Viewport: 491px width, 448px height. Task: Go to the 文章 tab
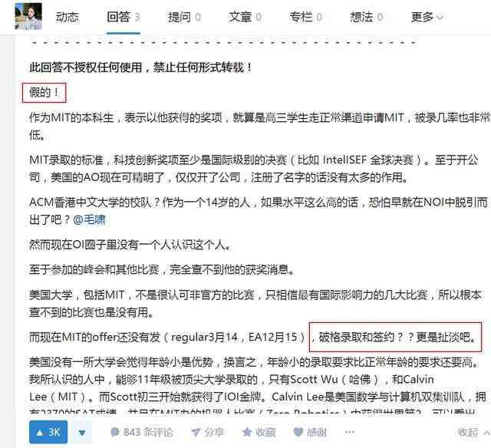point(245,17)
